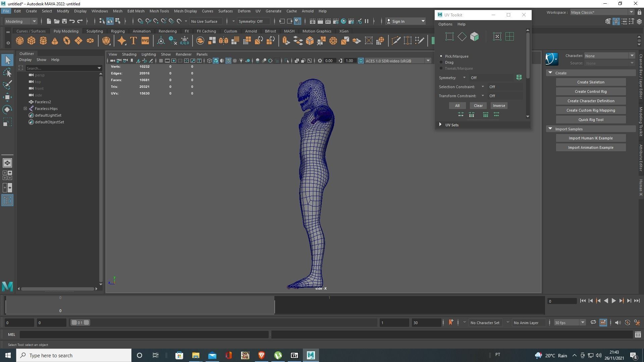Viewport: 644px width, 362px height.
Task: Click the Redo arrow in status line
Action: click(80, 21)
